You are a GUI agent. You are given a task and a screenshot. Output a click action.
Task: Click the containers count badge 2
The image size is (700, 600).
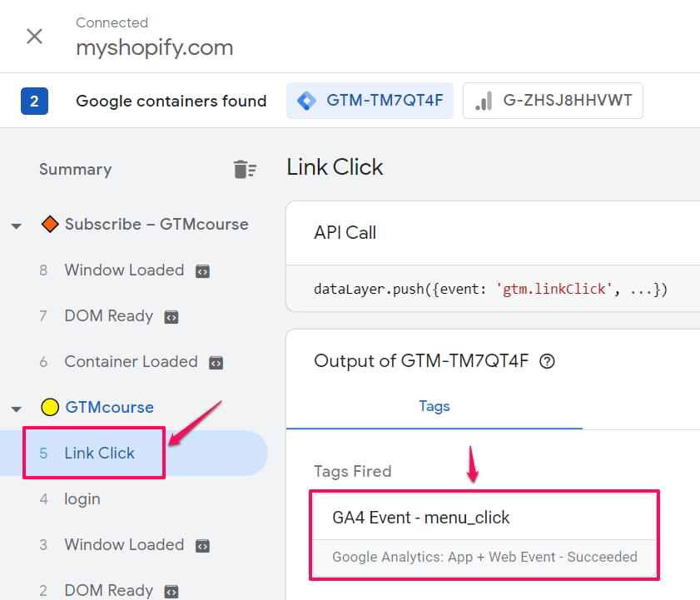coord(34,101)
